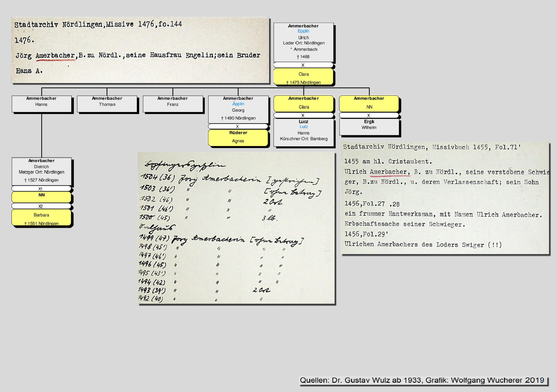Select the Amerbacher Dietrich Metzger box
The width and height of the screenshot is (557, 392).
point(41,171)
